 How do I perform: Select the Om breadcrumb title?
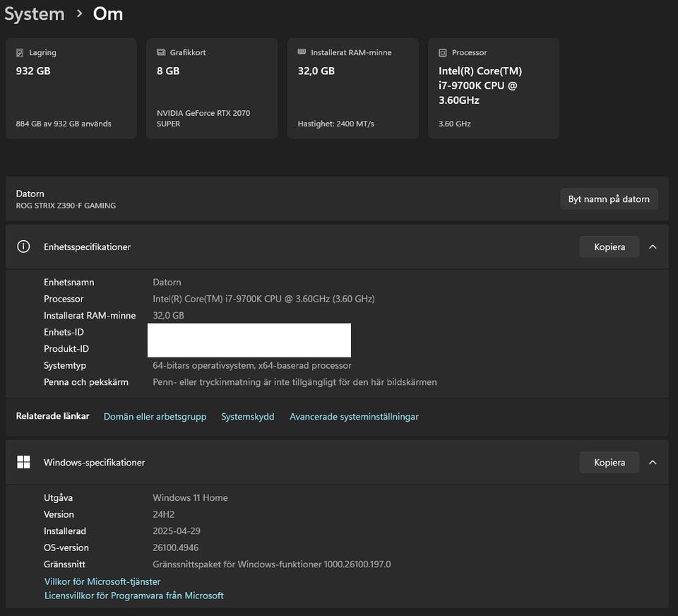(108, 13)
